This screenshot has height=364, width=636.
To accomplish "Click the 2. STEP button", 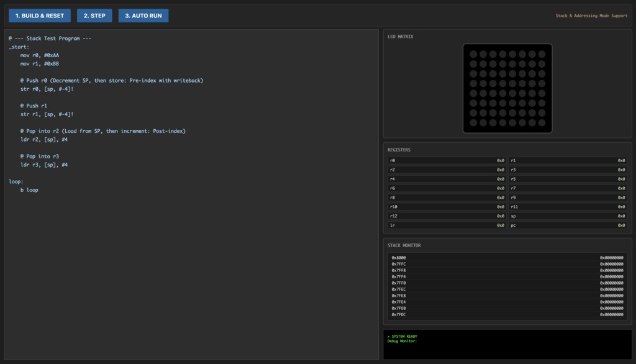I will point(94,16).
